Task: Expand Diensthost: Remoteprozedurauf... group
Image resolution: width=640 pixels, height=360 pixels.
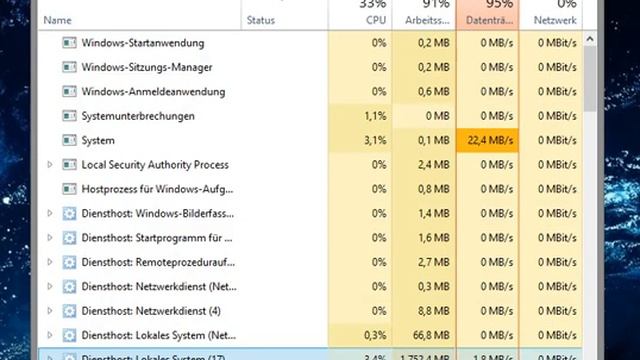Action: point(50,262)
